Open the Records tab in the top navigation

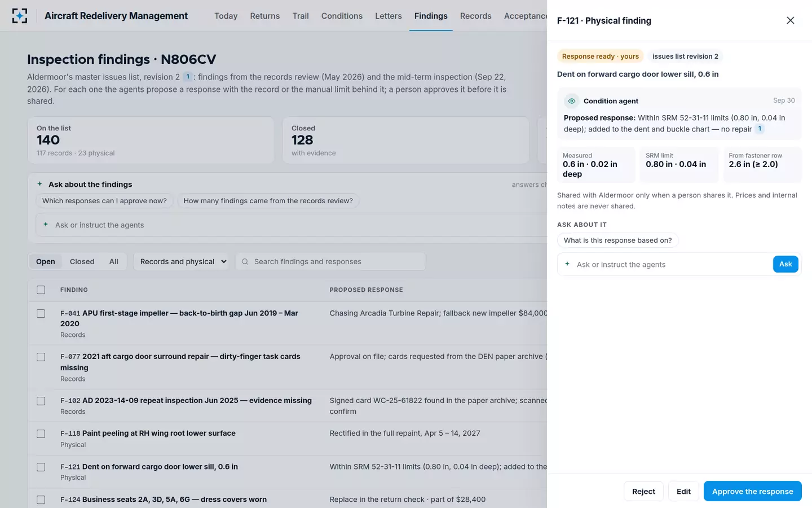pyautogui.click(x=475, y=16)
